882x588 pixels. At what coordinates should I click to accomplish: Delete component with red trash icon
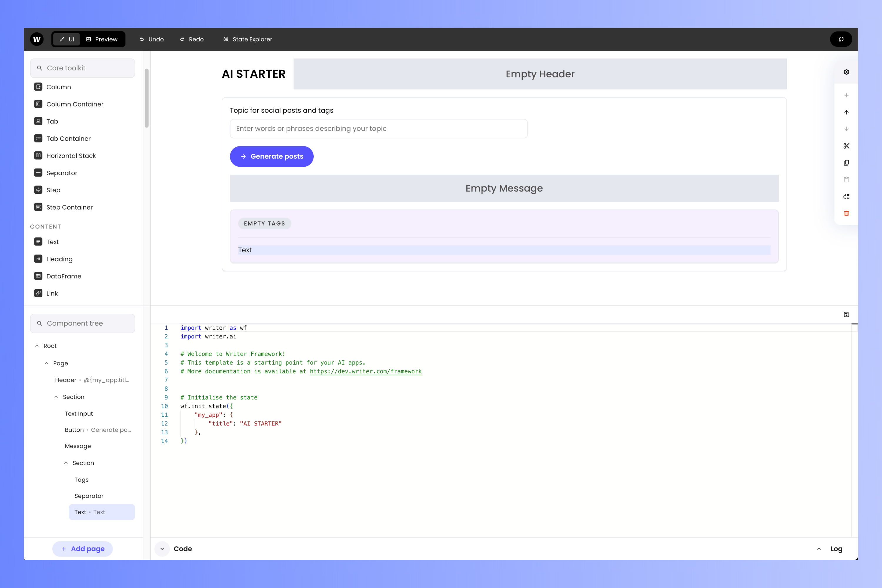(x=846, y=213)
